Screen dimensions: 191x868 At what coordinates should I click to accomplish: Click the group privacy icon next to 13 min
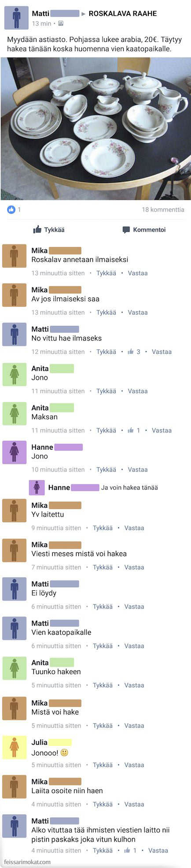pos(61,23)
